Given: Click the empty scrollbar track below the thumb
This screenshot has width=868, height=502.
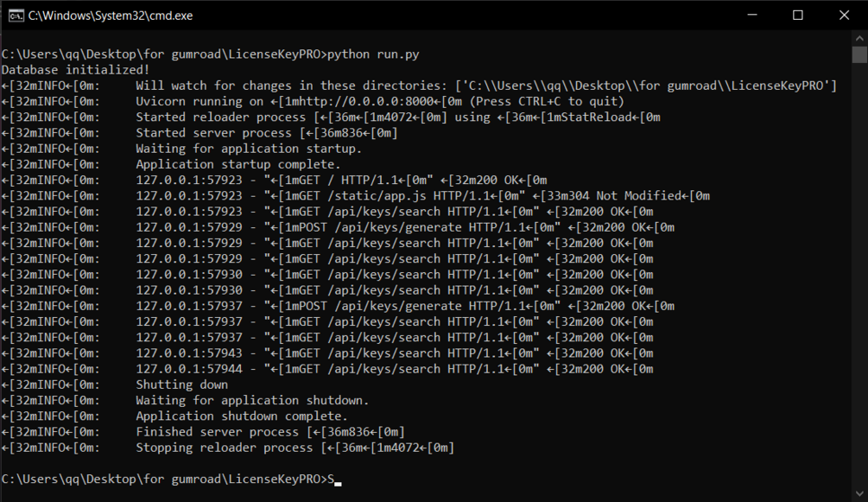Looking at the screenshot, I should (859, 274).
